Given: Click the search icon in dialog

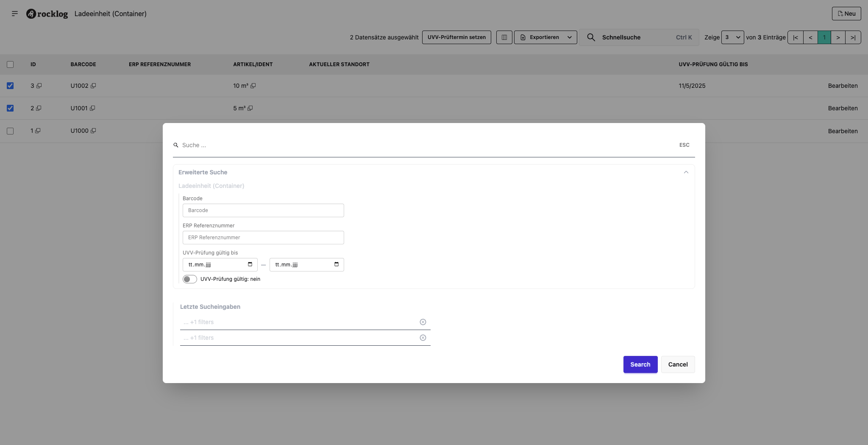Looking at the screenshot, I should (x=176, y=145).
